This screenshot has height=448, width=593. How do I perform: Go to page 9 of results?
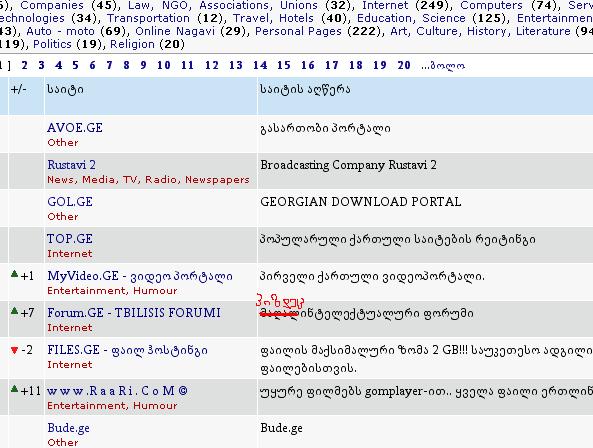(x=143, y=65)
